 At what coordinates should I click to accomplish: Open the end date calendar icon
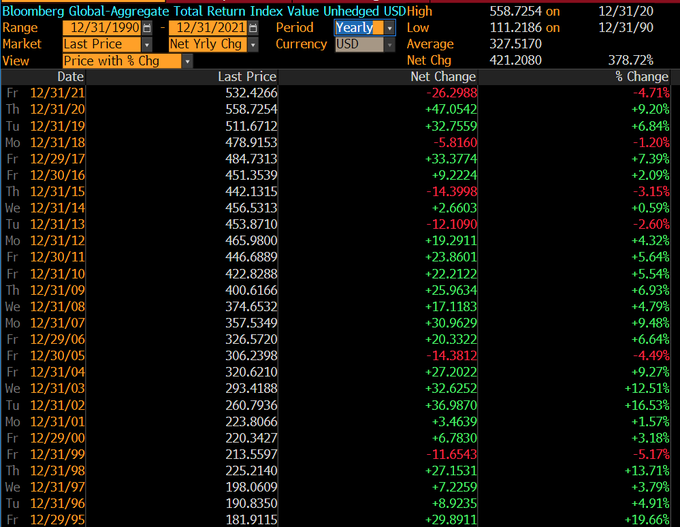253,28
